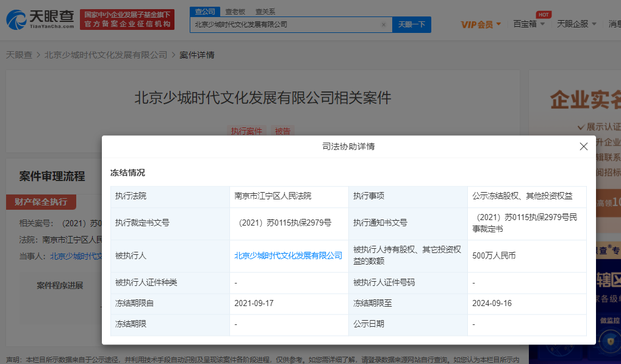The height and width of the screenshot is (364, 621).
Task: Expand the 百宝箱 menu
Action: point(529,24)
